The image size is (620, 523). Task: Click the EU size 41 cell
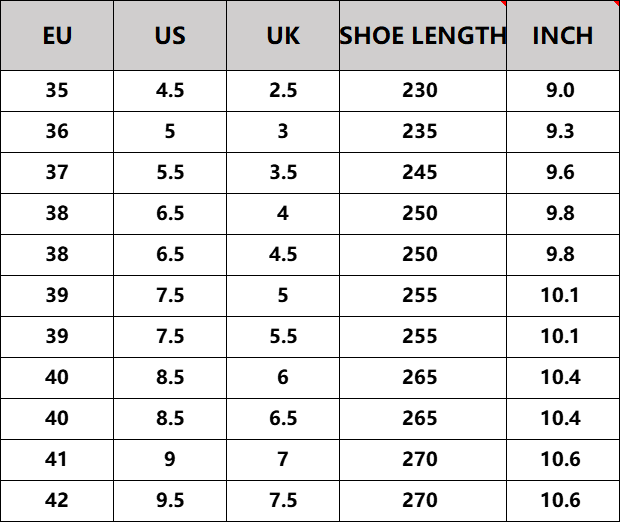point(57,459)
